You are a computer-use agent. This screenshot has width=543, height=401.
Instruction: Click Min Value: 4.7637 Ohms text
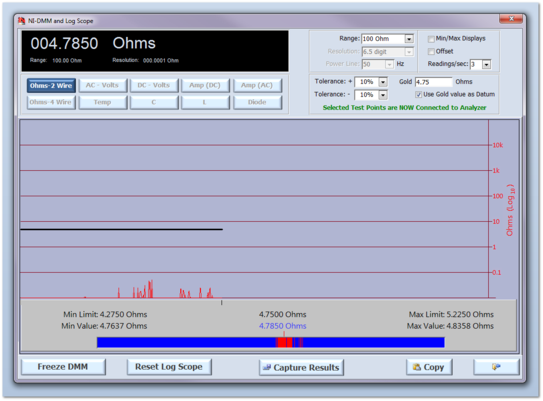pos(104,326)
